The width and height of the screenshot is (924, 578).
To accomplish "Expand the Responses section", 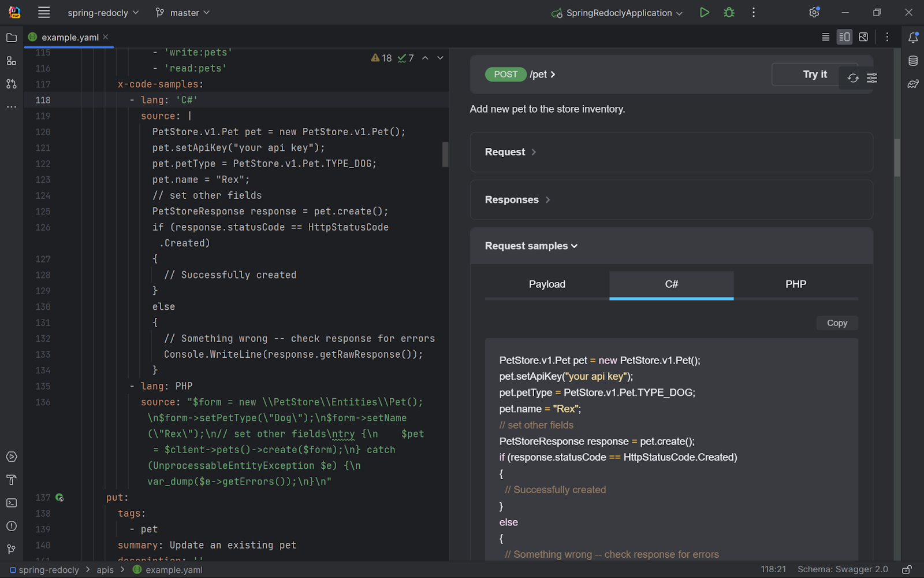I will click(517, 199).
